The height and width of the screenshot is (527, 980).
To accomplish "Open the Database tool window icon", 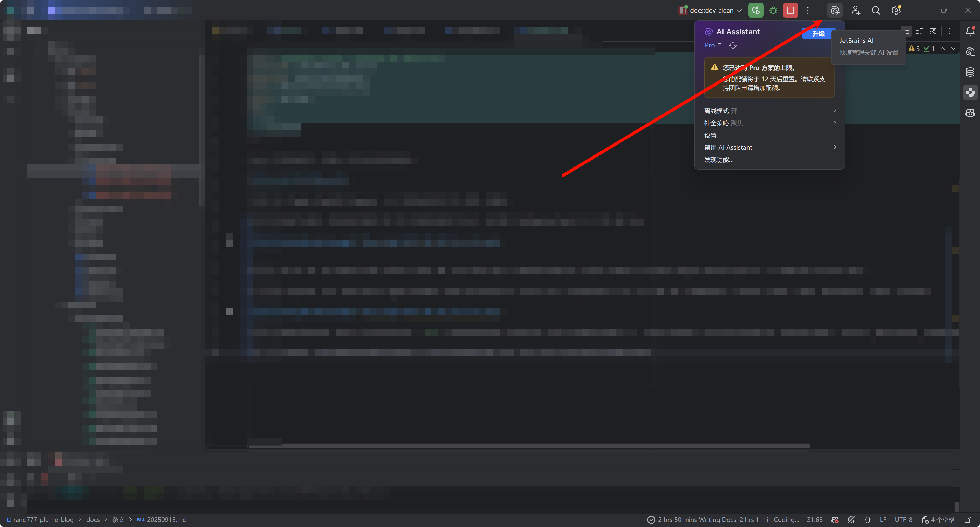I will pos(970,72).
